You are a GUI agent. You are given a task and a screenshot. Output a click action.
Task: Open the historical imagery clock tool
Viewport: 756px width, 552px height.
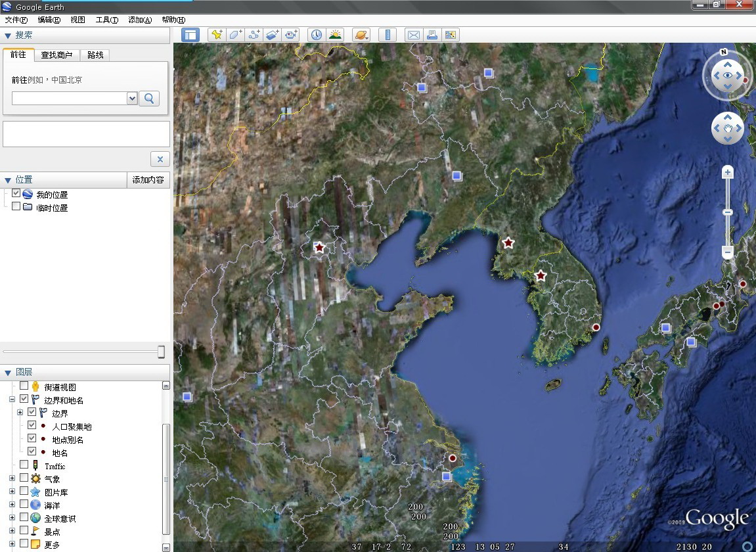click(317, 34)
